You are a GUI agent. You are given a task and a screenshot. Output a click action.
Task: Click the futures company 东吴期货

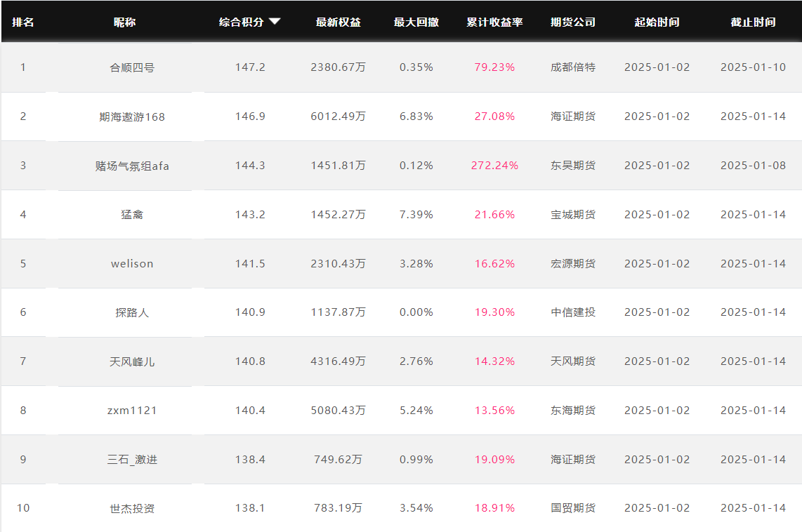click(573, 166)
